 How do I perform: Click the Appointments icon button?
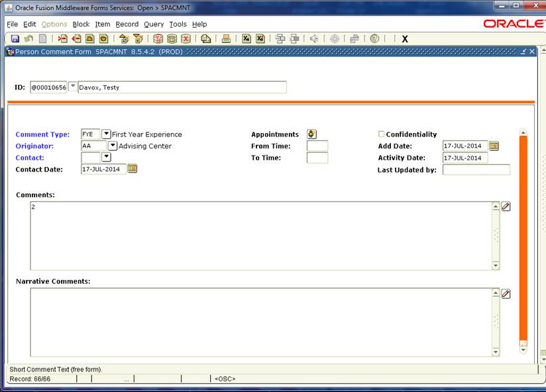(x=311, y=134)
